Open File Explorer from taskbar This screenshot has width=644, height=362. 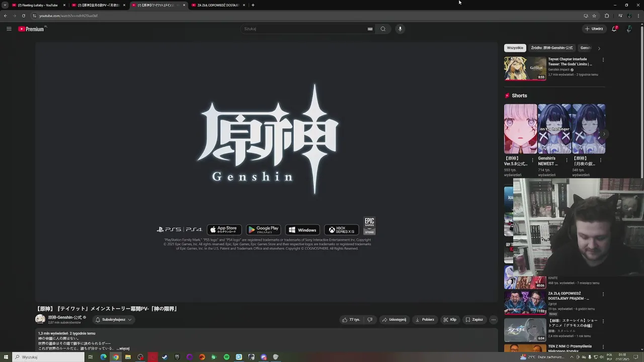[x=128, y=357]
